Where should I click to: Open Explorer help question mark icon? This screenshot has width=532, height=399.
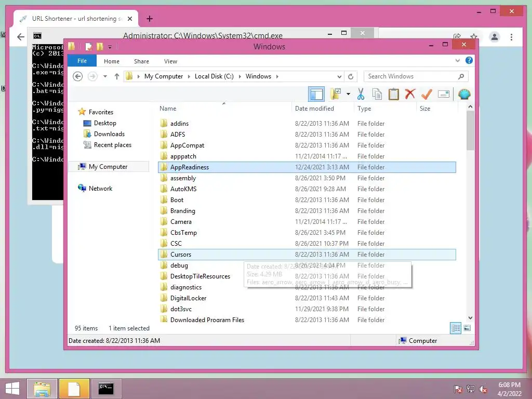tap(469, 60)
